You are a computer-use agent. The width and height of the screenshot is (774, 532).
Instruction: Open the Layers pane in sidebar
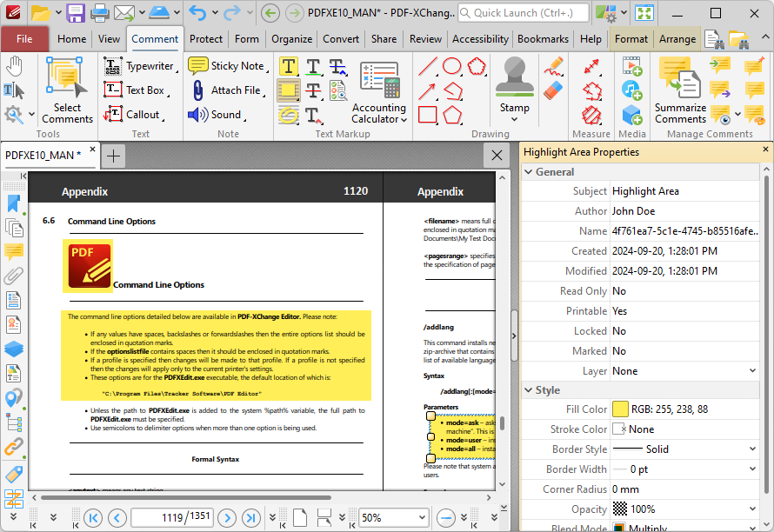click(x=14, y=349)
